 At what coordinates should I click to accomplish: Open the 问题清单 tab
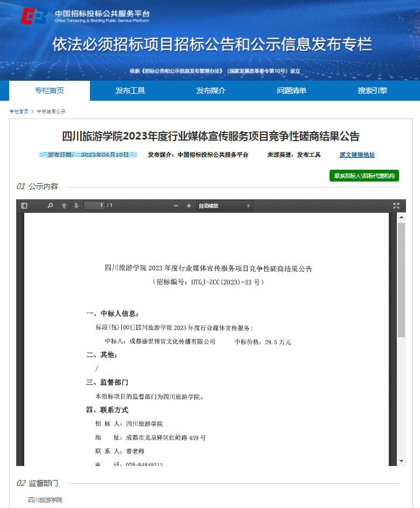[291, 91]
